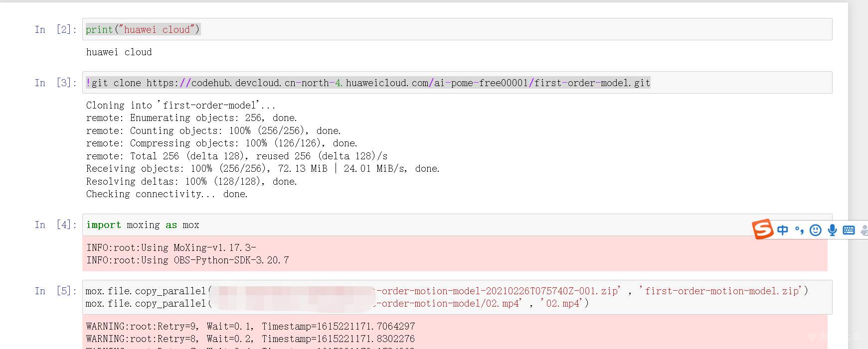Screen dimensions: 868x349
Task: Focus the !git clone code cell
Action: click(457, 83)
